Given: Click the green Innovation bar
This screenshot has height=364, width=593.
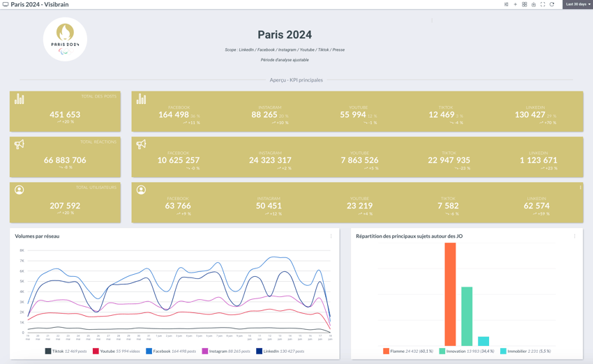Looking at the screenshot, I should (x=467, y=317).
